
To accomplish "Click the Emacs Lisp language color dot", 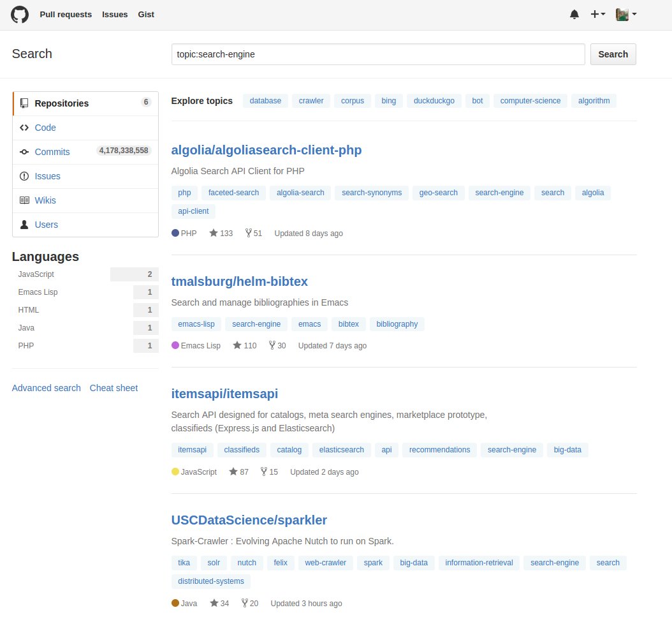I will point(174,345).
